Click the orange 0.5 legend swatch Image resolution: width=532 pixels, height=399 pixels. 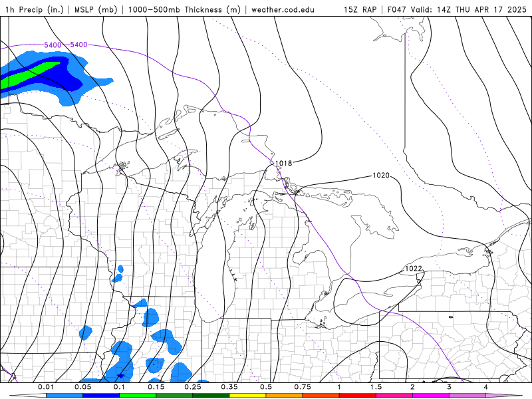click(285, 396)
